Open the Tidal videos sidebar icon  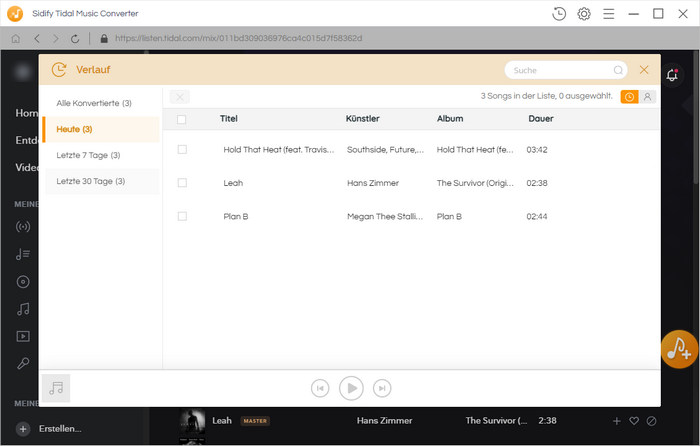coord(23,336)
